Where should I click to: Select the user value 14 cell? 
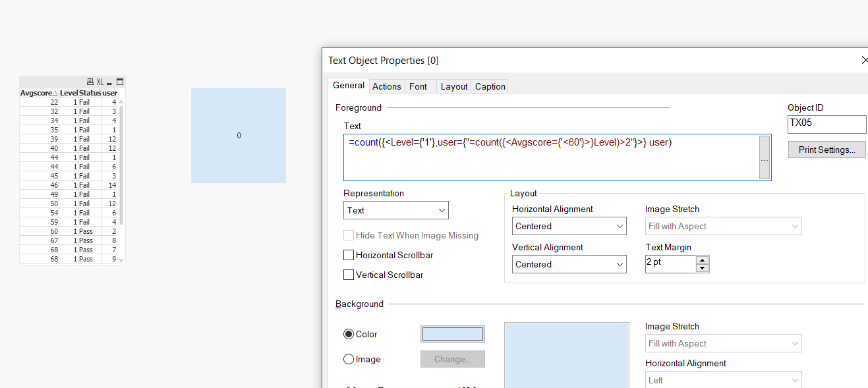coord(110,185)
